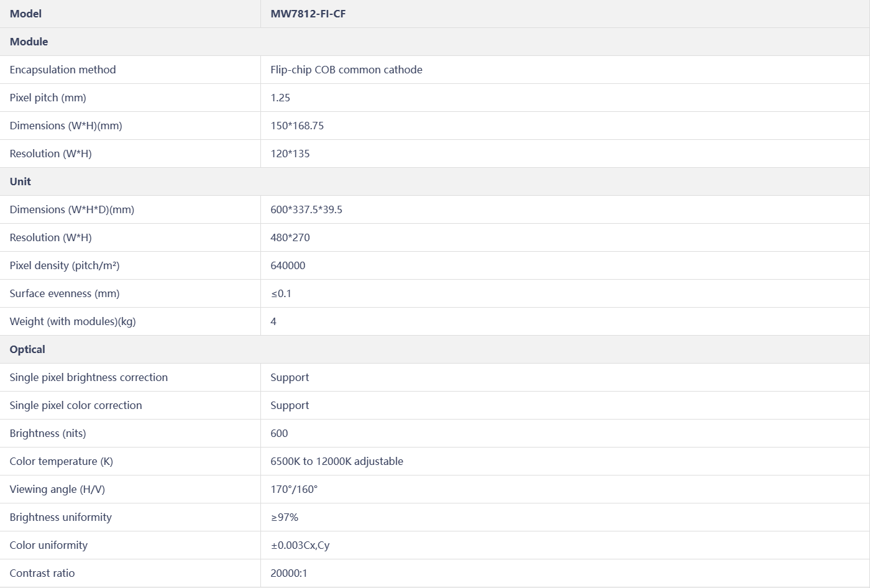The image size is (870, 588).
Task: Click the Unit section header row
Action: tap(21, 181)
